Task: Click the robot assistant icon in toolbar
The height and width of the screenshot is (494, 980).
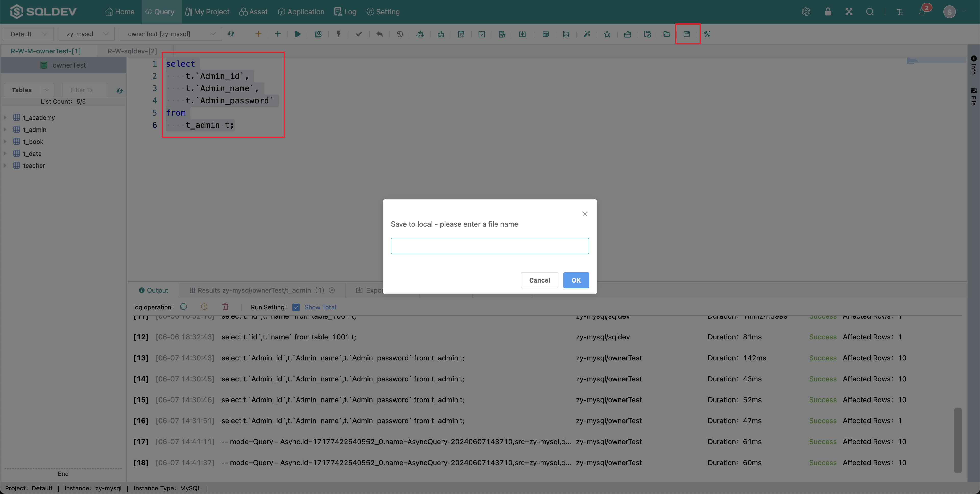Action: pyautogui.click(x=420, y=34)
